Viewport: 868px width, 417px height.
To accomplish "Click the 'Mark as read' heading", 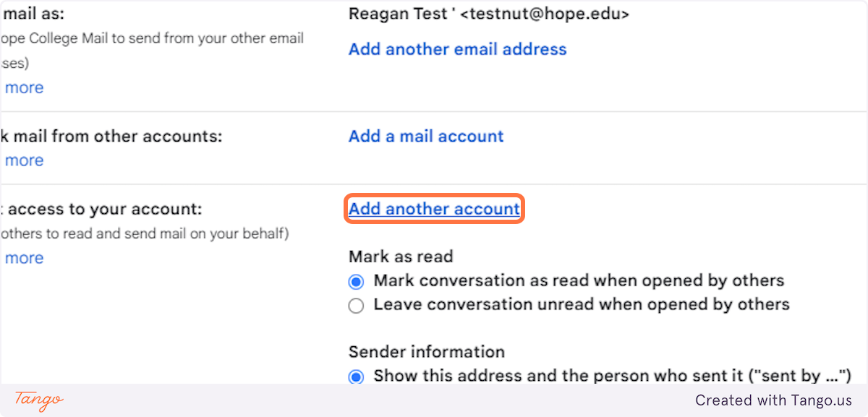I will tap(401, 257).
